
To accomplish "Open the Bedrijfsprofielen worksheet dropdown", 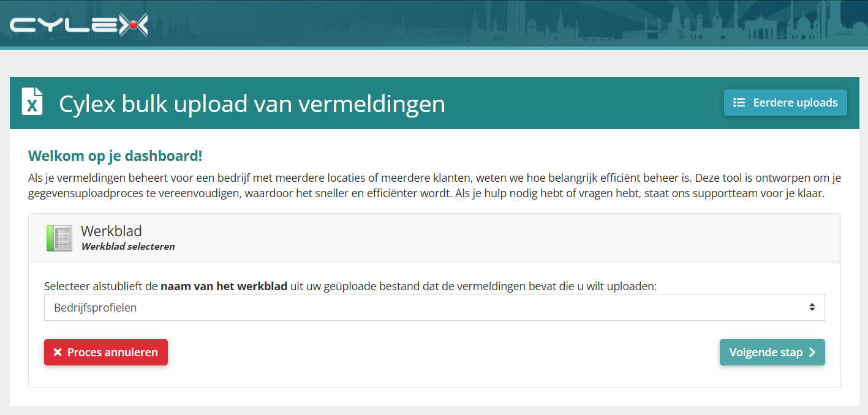I will pyautogui.click(x=434, y=307).
